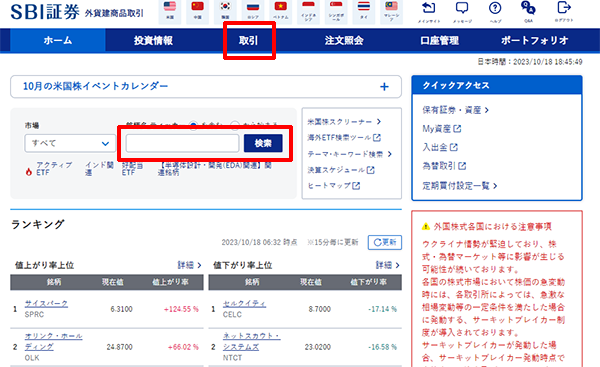Screen dimensions: 600x367
Task: Click the 検索 search button
Action: (263, 144)
